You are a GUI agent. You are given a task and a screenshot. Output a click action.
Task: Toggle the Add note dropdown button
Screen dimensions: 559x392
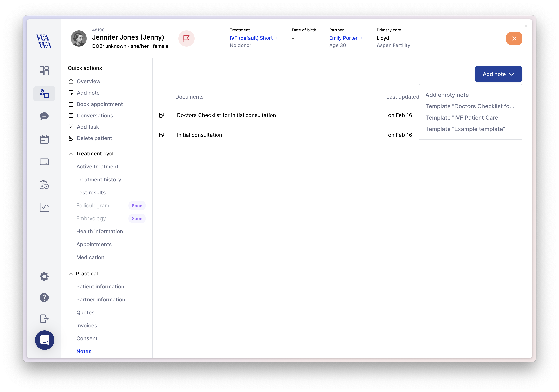tap(498, 74)
